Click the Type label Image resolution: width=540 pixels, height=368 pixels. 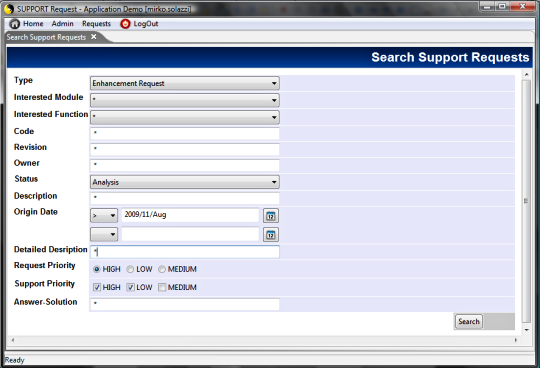[x=23, y=80]
